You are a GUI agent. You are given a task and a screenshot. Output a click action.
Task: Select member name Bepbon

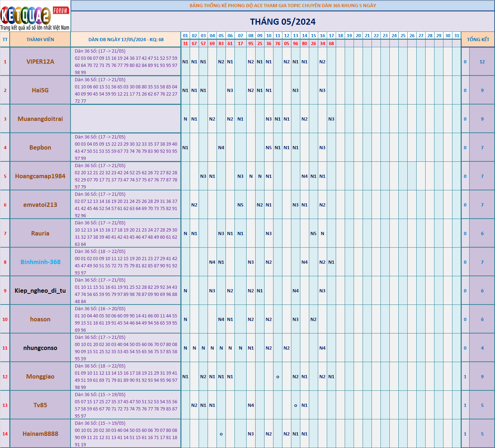pyautogui.click(x=40, y=147)
